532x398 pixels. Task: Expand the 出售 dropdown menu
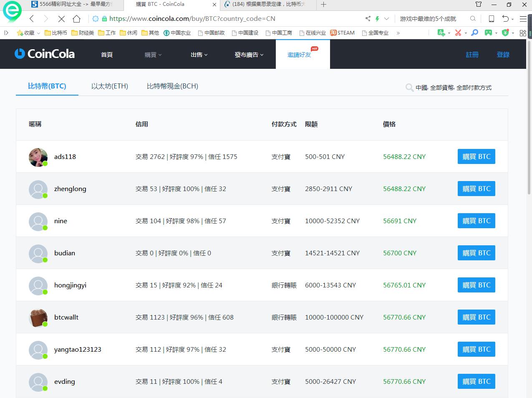point(199,55)
